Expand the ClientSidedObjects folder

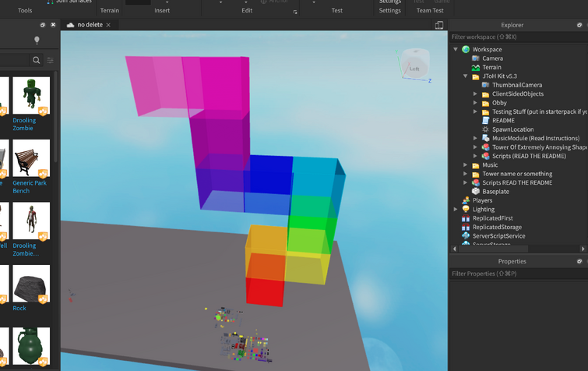click(475, 94)
